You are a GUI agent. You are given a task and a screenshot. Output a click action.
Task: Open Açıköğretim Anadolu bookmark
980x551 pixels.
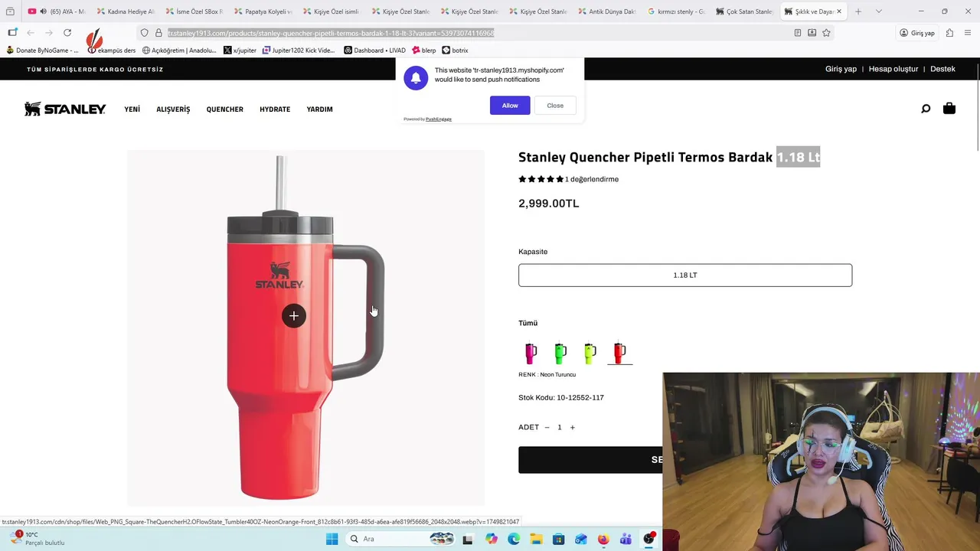pos(179,51)
